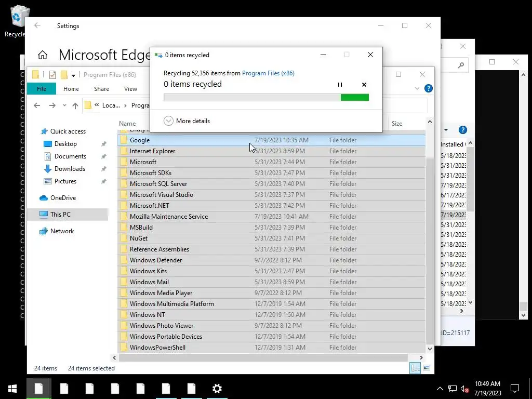Click the network tray icon

pyautogui.click(x=453, y=389)
